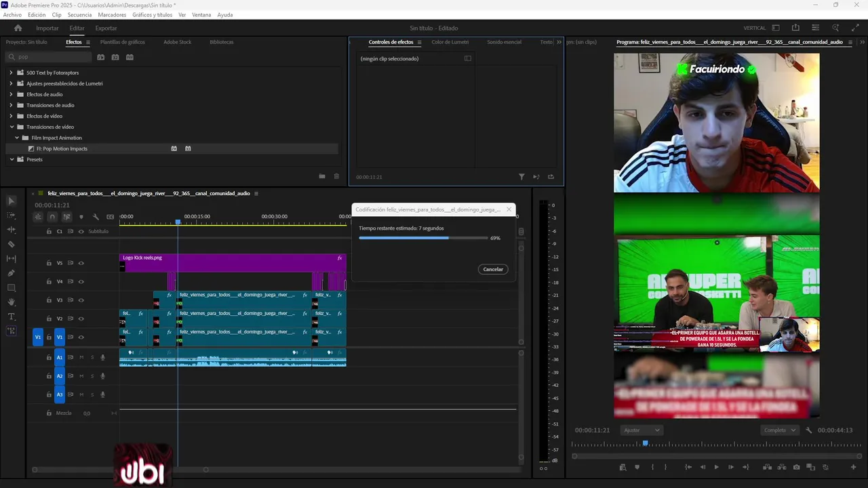Expand Efectos de vídeo folder
The width and height of the screenshot is (868, 488).
tap(12, 116)
